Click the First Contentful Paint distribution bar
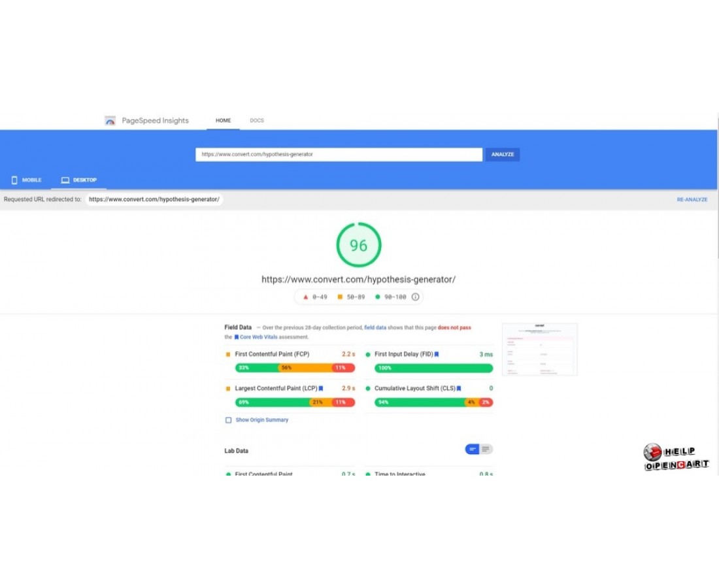This screenshot has height=588, width=719. [x=294, y=368]
